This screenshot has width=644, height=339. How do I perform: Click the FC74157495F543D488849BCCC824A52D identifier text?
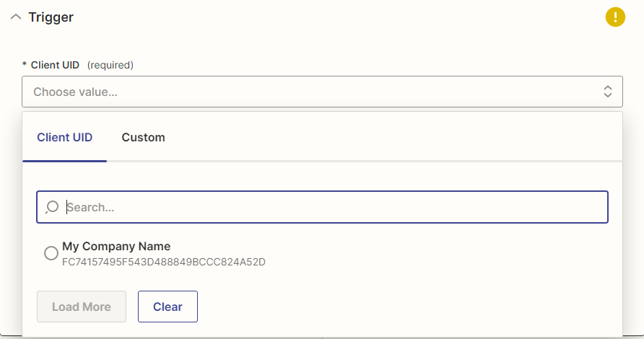tap(163, 262)
